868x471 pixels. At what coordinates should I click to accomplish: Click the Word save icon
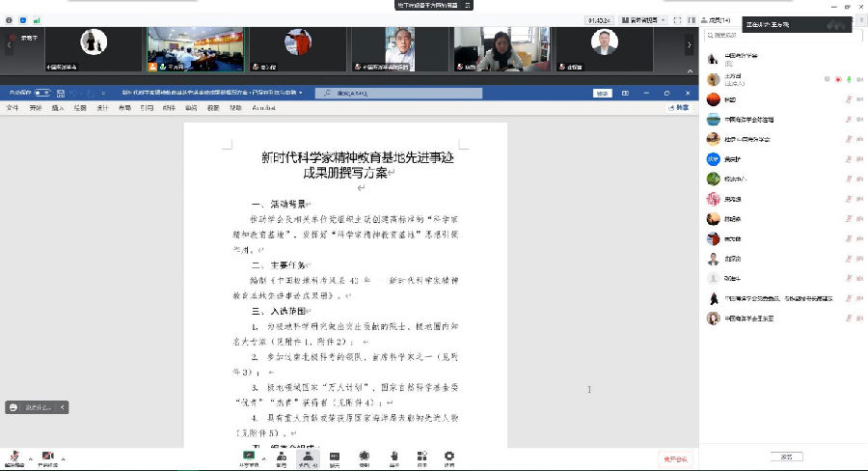61,93
